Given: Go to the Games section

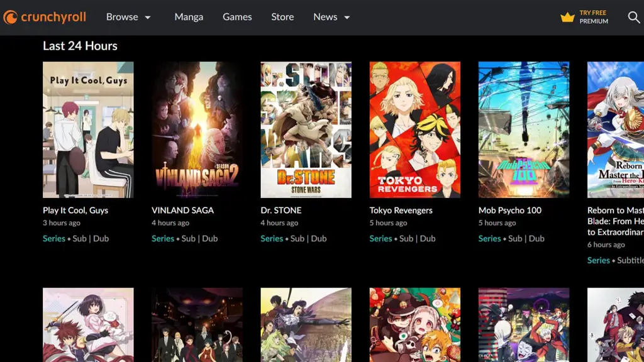Looking at the screenshot, I should 237,17.
